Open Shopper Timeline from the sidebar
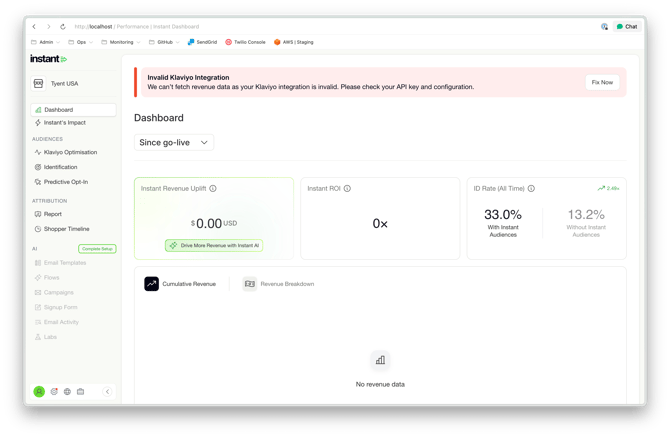This screenshot has height=437, width=670. pos(66,229)
